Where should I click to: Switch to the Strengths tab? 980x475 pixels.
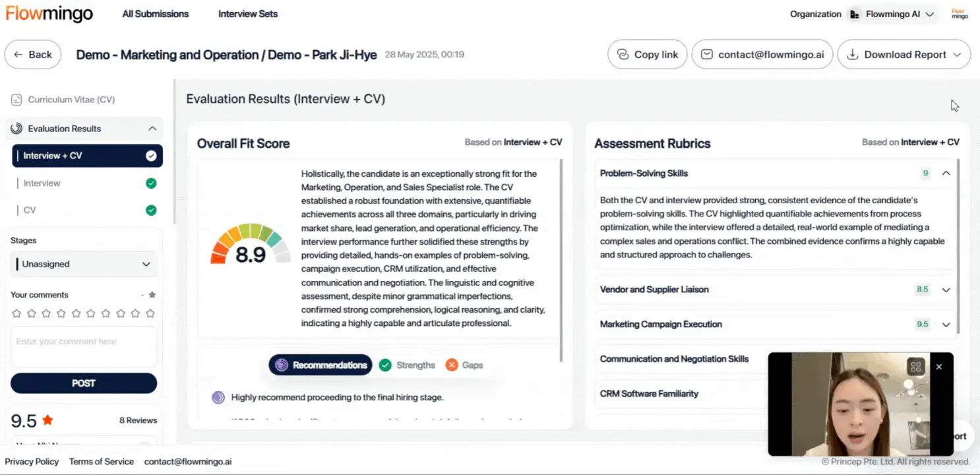click(408, 365)
